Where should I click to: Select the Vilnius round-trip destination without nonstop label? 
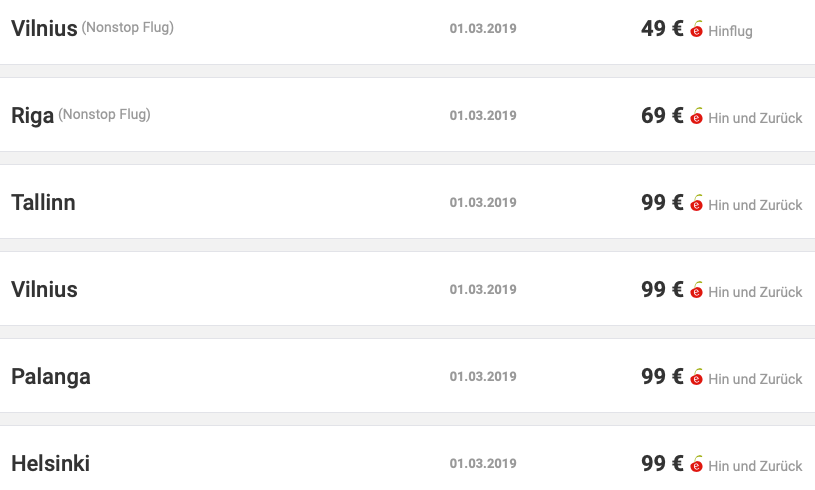point(45,289)
